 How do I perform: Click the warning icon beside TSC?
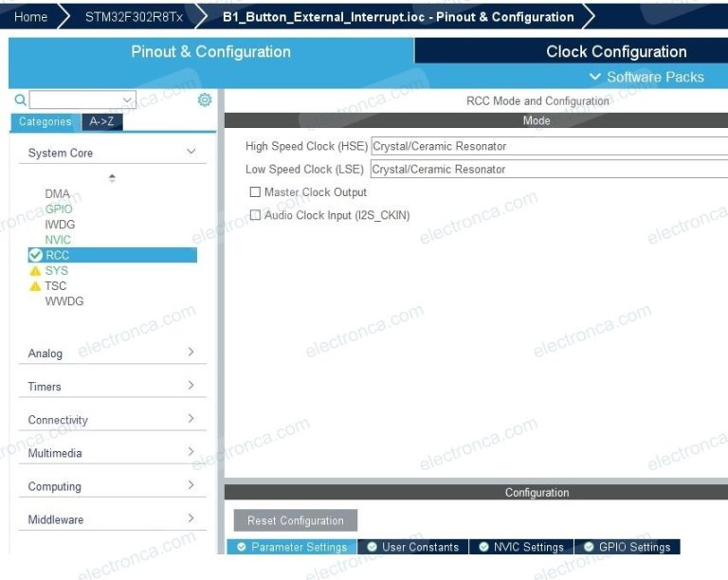coord(36,286)
